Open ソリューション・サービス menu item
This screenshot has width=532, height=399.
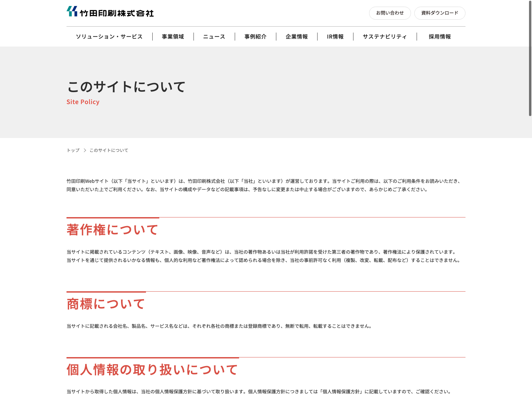(x=109, y=37)
